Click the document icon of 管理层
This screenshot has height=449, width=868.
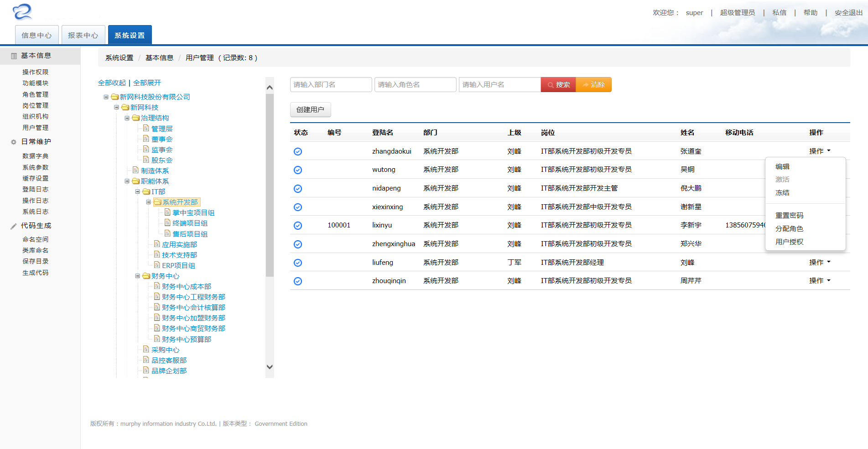coord(146,128)
